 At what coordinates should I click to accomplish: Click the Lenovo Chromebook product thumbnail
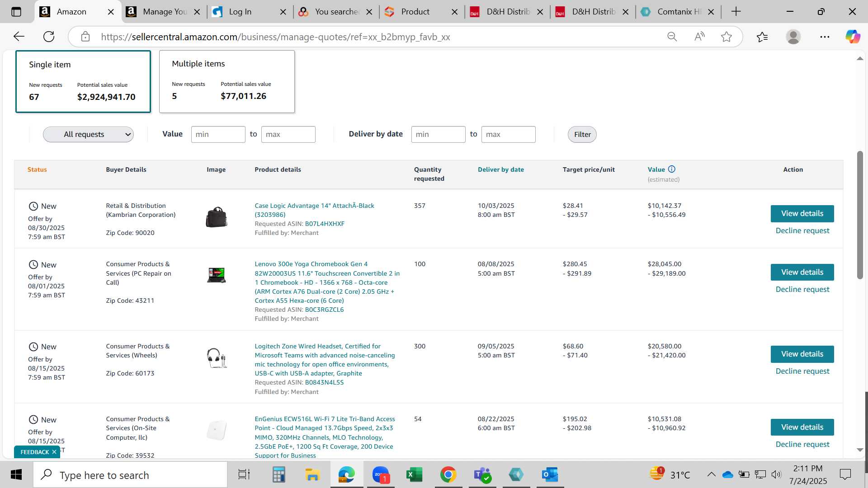tap(216, 275)
